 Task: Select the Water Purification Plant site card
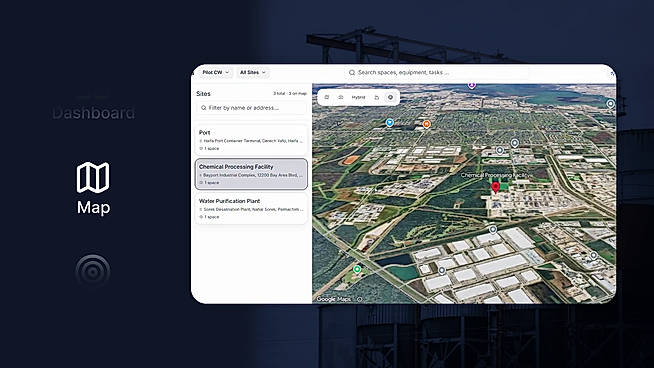[x=252, y=209]
